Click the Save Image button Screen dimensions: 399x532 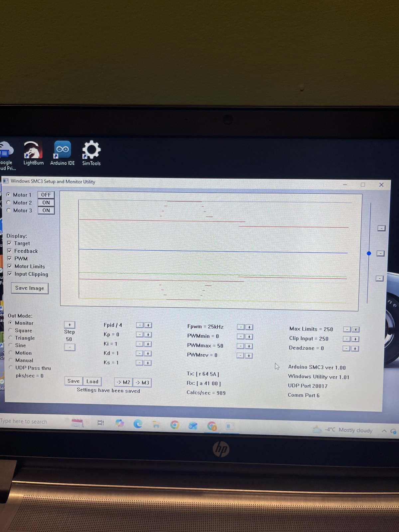pyautogui.click(x=30, y=288)
